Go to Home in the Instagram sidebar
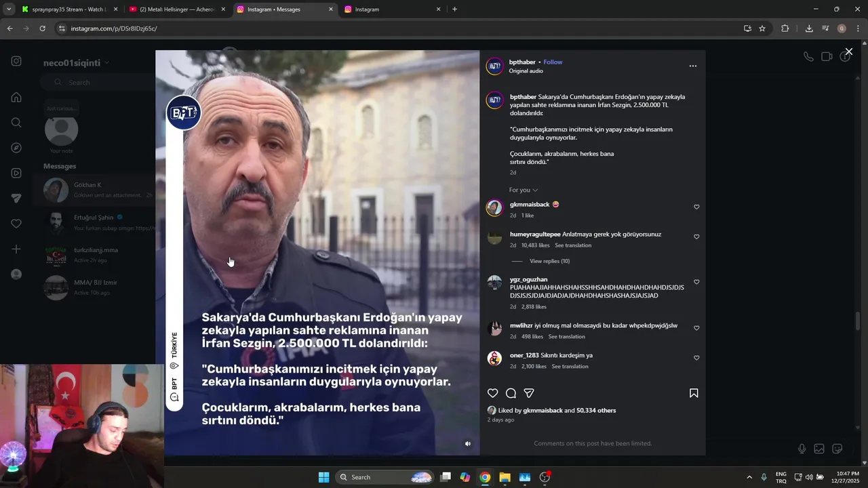The width and height of the screenshot is (868, 488). pos(16,97)
